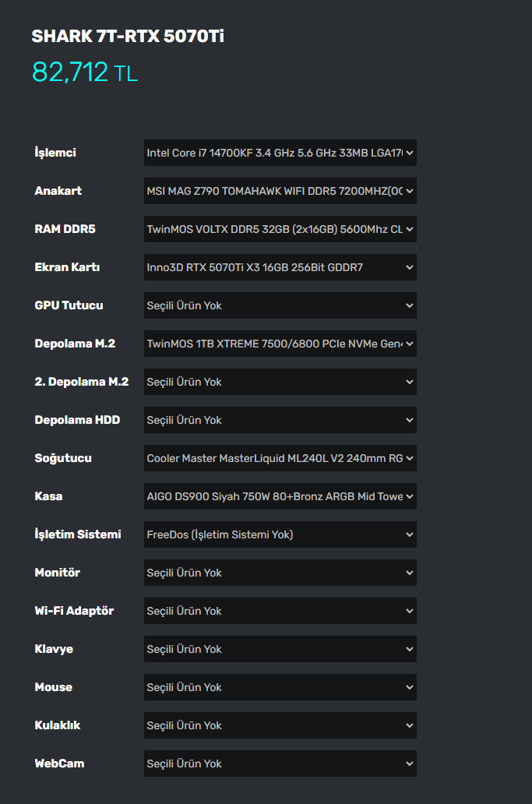This screenshot has height=804, width=532.
Task: Open the Klavye keyboard dropdown
Action: pos(280,649)
